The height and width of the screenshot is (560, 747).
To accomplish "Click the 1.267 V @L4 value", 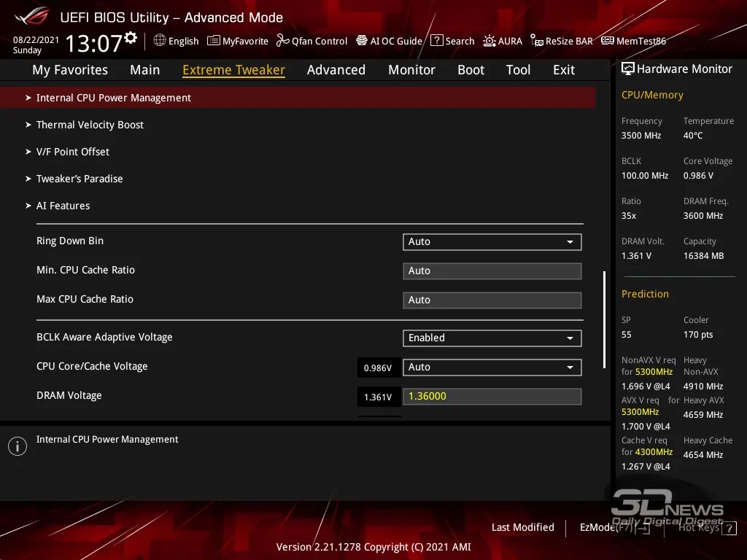I will click(646, 467).
